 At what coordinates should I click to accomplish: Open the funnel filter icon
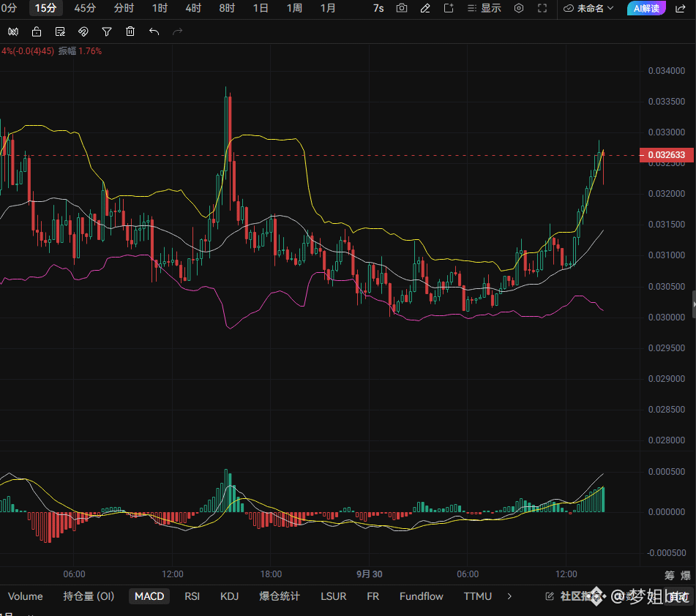tap(107, 31)
